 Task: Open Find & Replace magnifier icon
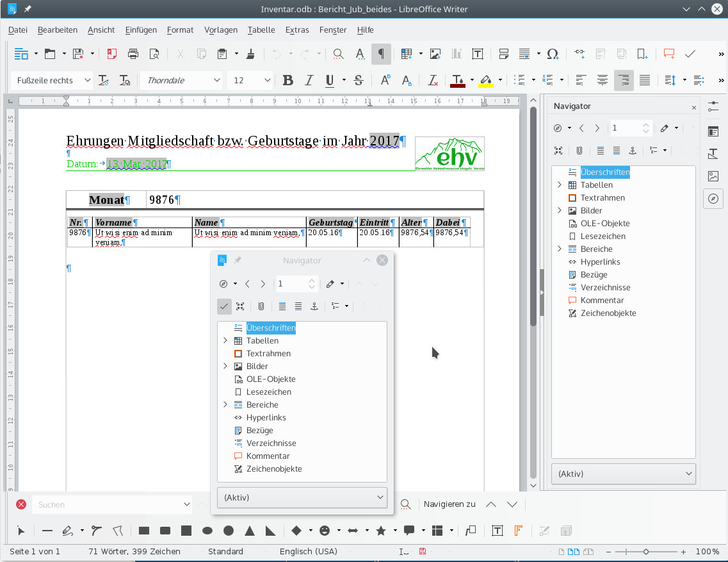338,54
